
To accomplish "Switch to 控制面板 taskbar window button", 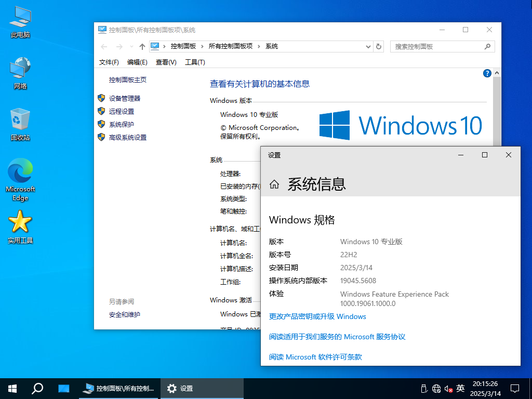I will click(118, 389).
